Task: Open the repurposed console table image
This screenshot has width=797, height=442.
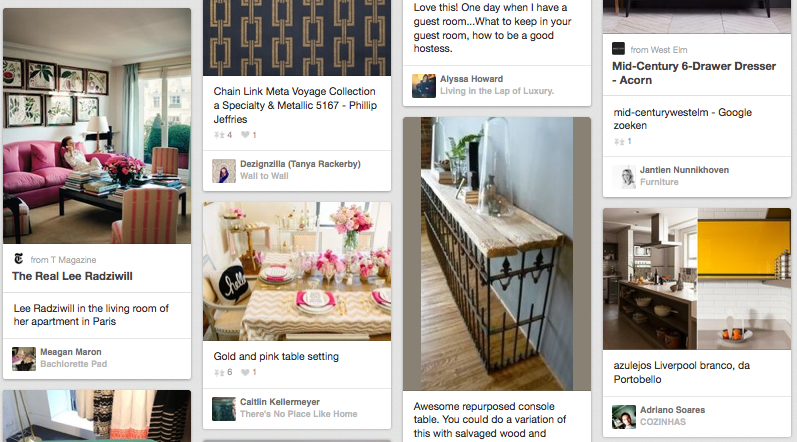Action: click(497, 254)
